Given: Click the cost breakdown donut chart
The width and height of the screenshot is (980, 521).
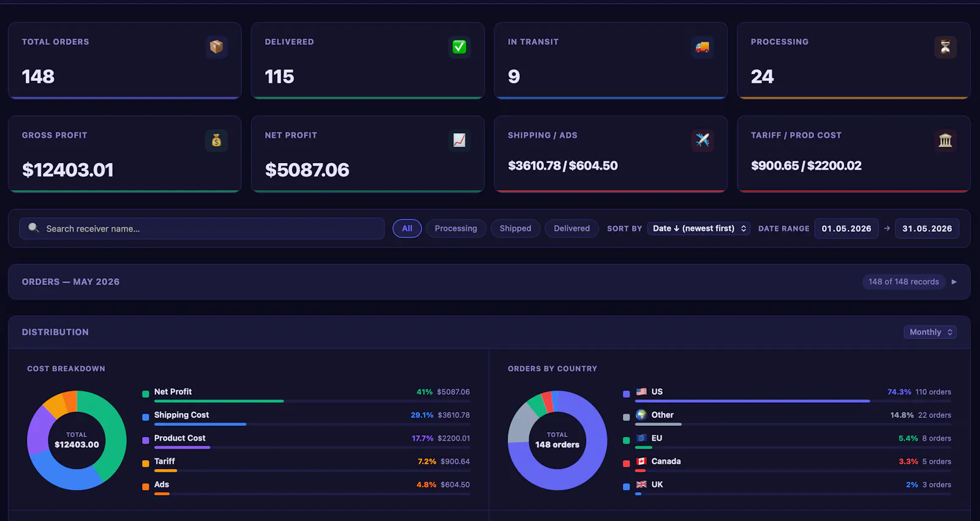Looking at the screenshot, I should pyautogui.click(x=77, y=440).
